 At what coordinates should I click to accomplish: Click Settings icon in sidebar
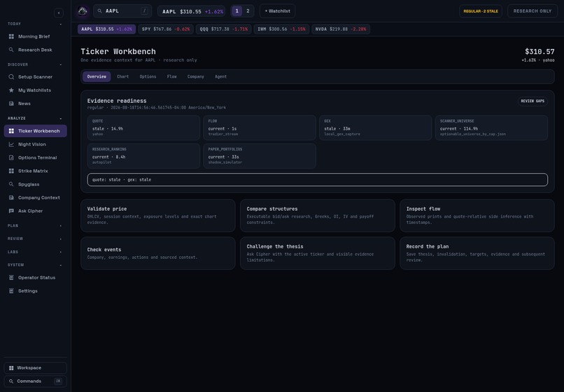click(11, 291)
